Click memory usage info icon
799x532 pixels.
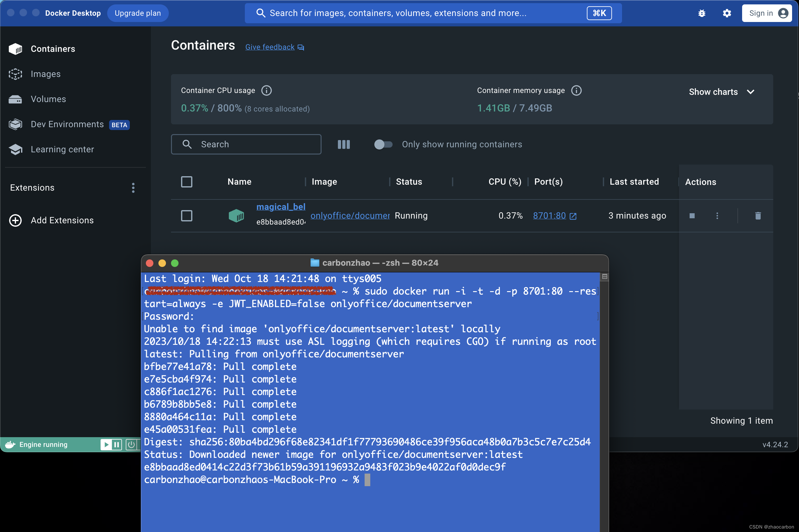576,90
